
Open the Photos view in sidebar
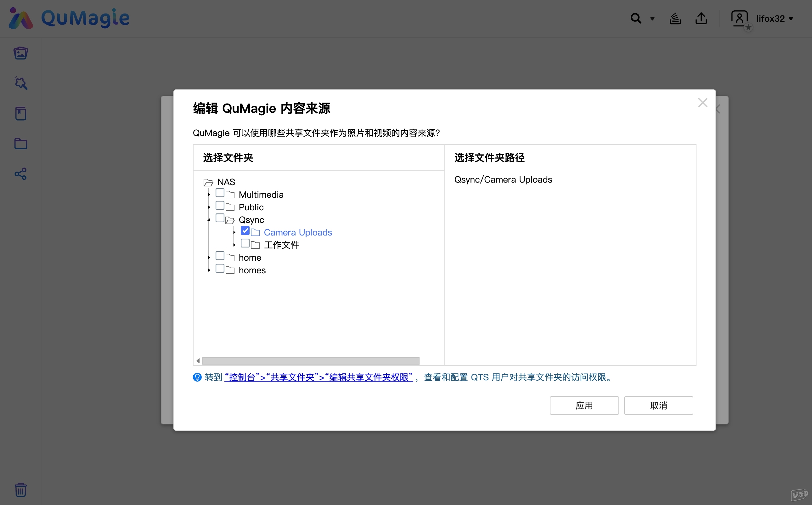[21, 53]
